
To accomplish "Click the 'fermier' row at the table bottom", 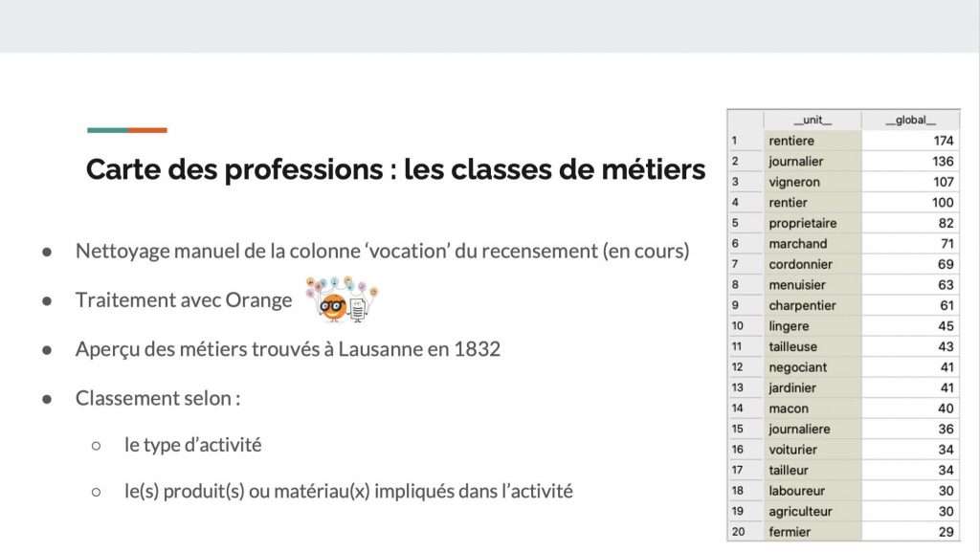I will pos(790,532).
